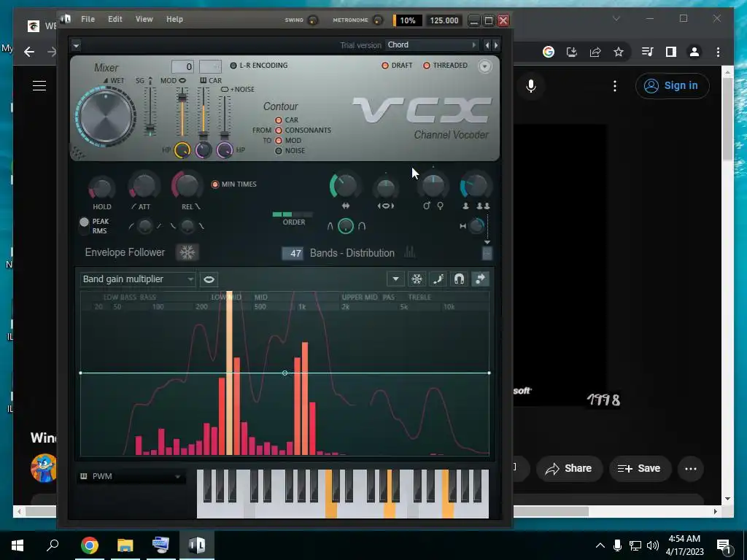Click the Windows Start button

tap(18, 545)
